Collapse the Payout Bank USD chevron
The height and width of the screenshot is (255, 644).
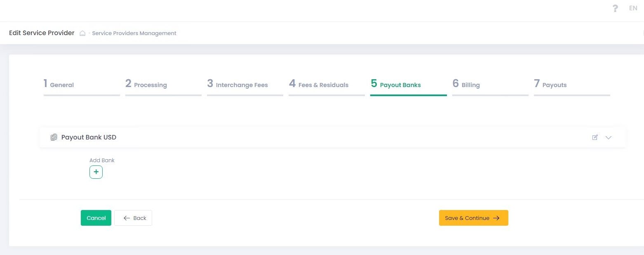tap(609, 137)
